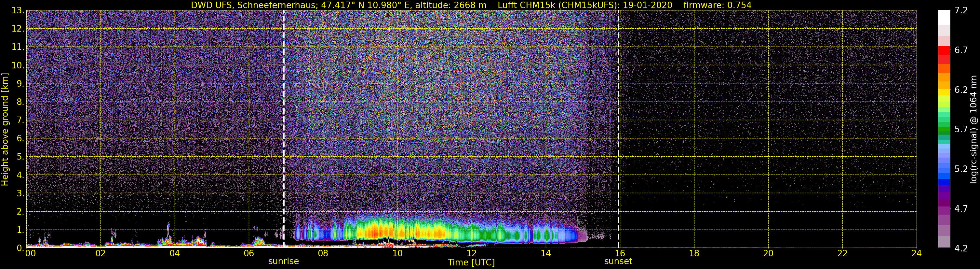Click the 9. label on the height axis
980x269 pixels.
click(x=20, y=83)
